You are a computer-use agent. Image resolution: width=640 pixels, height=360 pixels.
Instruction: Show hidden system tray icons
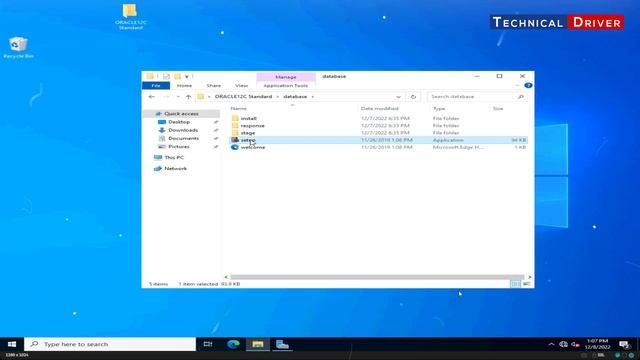(551, 344)
